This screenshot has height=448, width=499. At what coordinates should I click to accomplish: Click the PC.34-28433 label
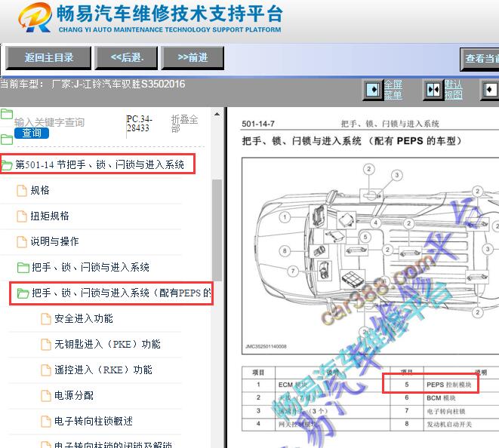pos(139,124)
